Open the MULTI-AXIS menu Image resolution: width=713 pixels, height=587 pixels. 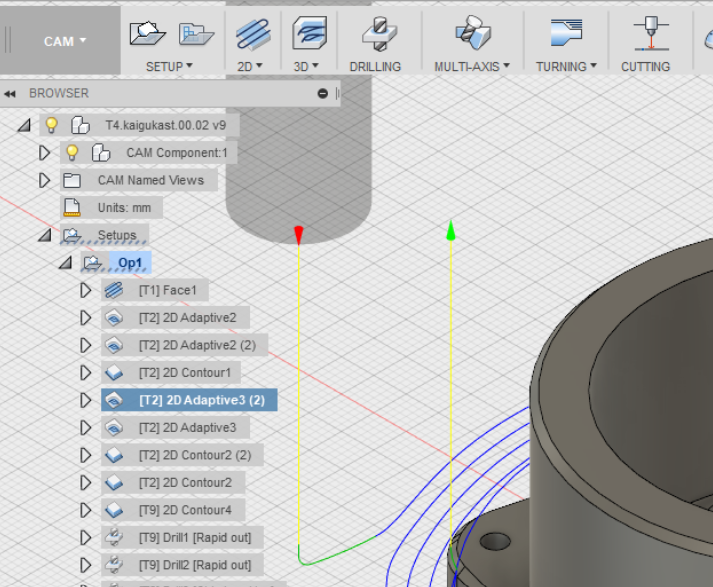[x=472, y=67]
